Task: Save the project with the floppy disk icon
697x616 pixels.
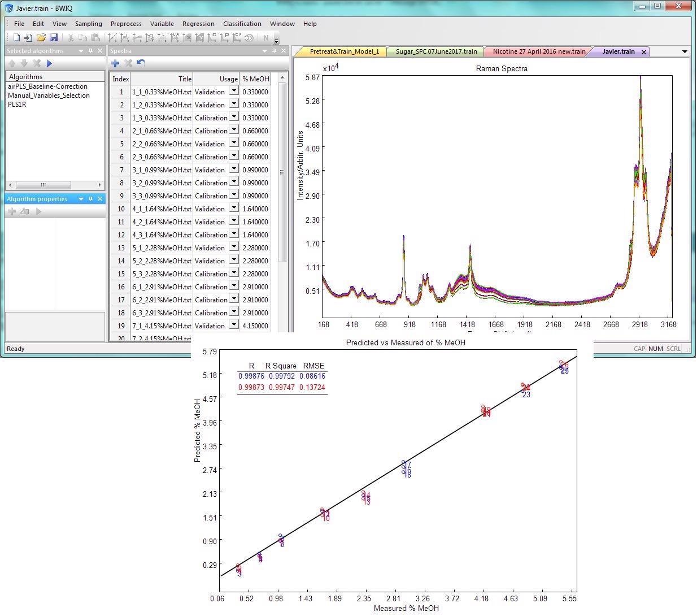Action: click(54, 38)
